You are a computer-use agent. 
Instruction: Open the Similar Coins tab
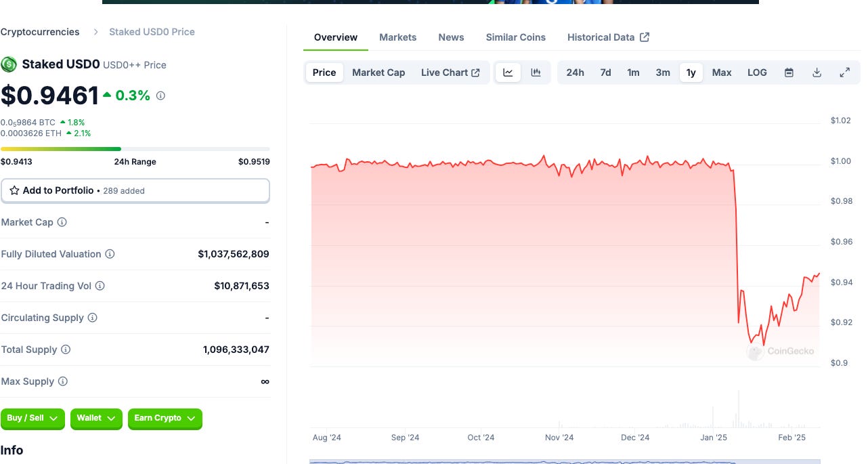(515, 37)
